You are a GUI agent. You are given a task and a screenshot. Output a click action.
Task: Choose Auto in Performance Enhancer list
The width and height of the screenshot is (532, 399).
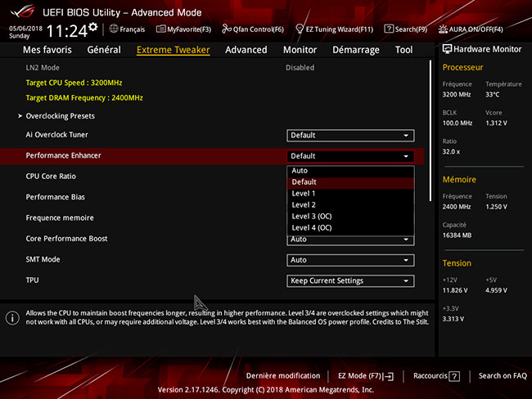tap(300, 171)
